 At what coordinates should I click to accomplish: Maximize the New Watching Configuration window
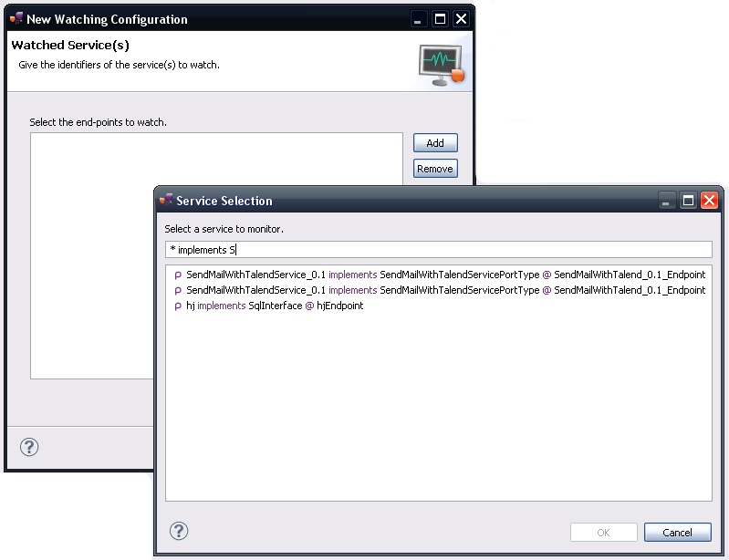(x=441, y=19)
